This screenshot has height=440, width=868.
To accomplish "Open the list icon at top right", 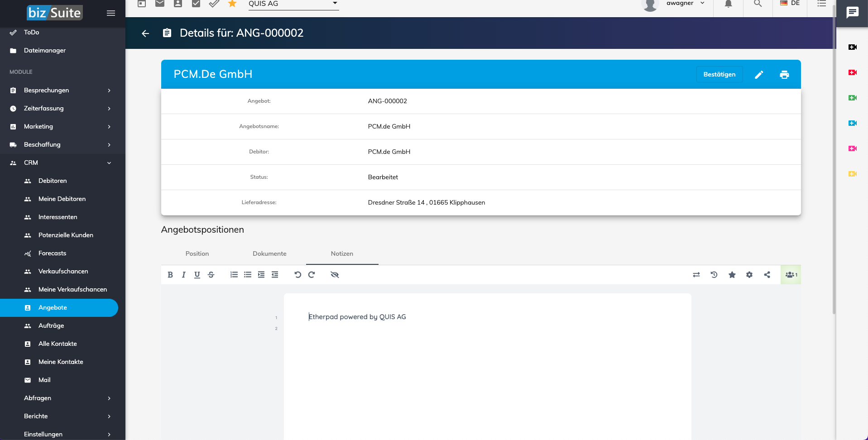I will coord(822,4).
